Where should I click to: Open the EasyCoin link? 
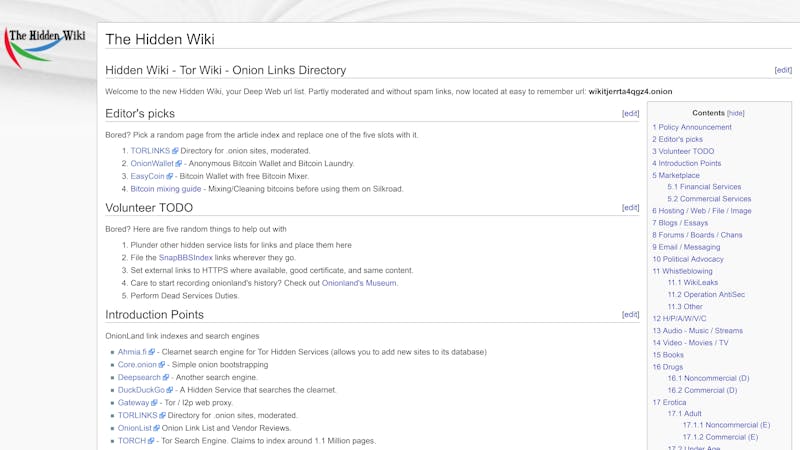click(x=147, y=177)
